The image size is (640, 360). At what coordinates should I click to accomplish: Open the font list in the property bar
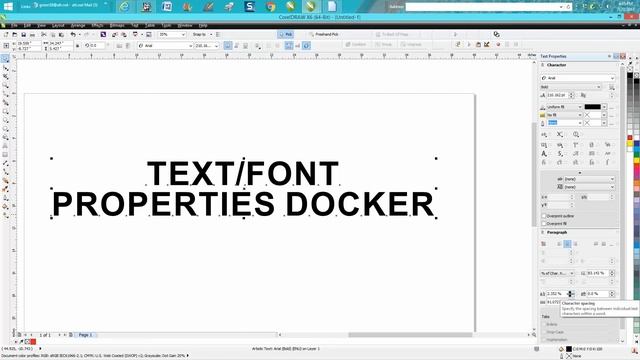[190, 46]
